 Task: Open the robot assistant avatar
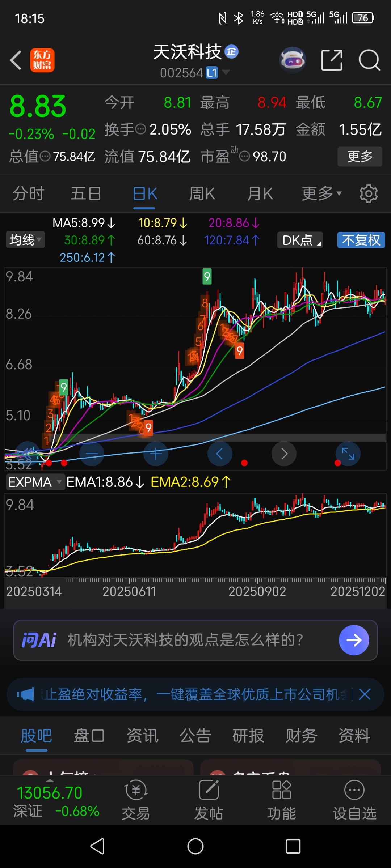click(x=293, y=60)
